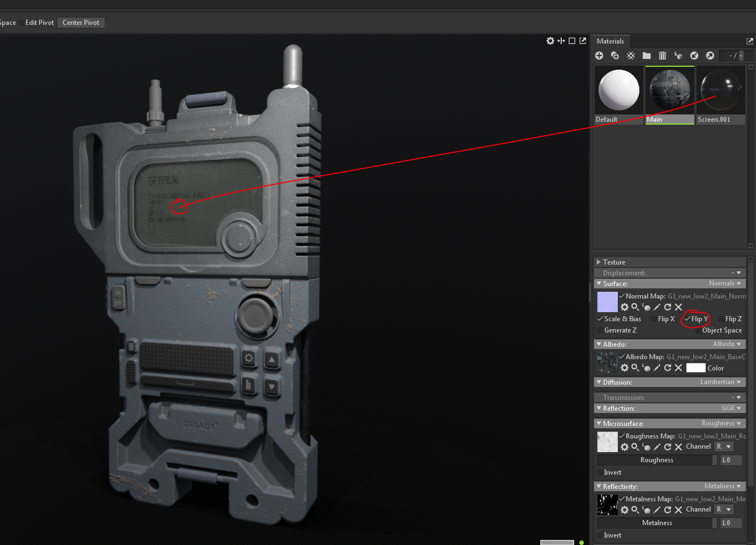Select the Materials tab

(610, 41)
